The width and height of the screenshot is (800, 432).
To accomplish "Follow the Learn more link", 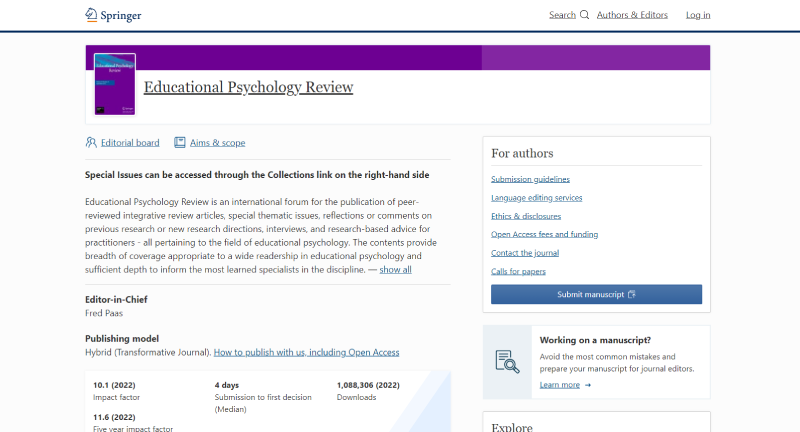I will [x=560, y=385].
